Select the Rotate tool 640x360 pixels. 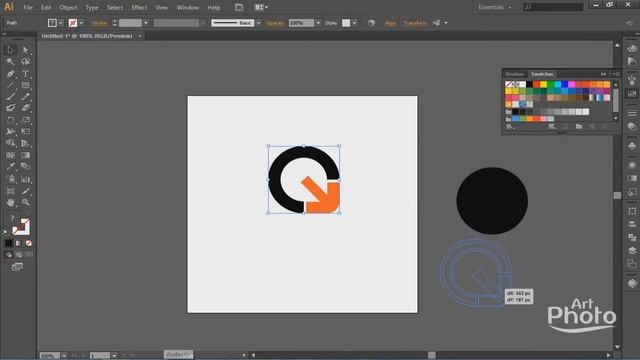click(11, 120)
